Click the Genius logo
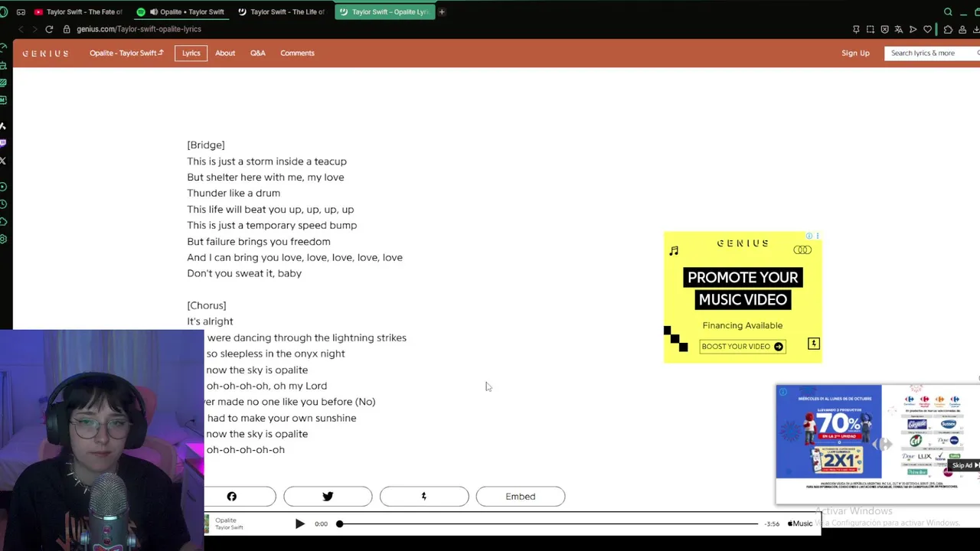Viewport: 980px width, 551px height. (x=45, y=54)
